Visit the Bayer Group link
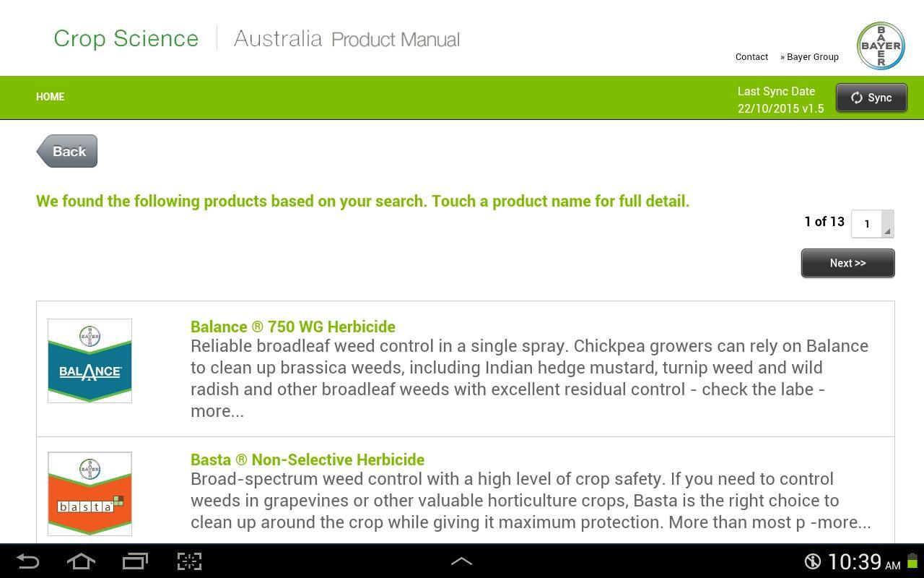924x578 pixels. tap(810, 56)
